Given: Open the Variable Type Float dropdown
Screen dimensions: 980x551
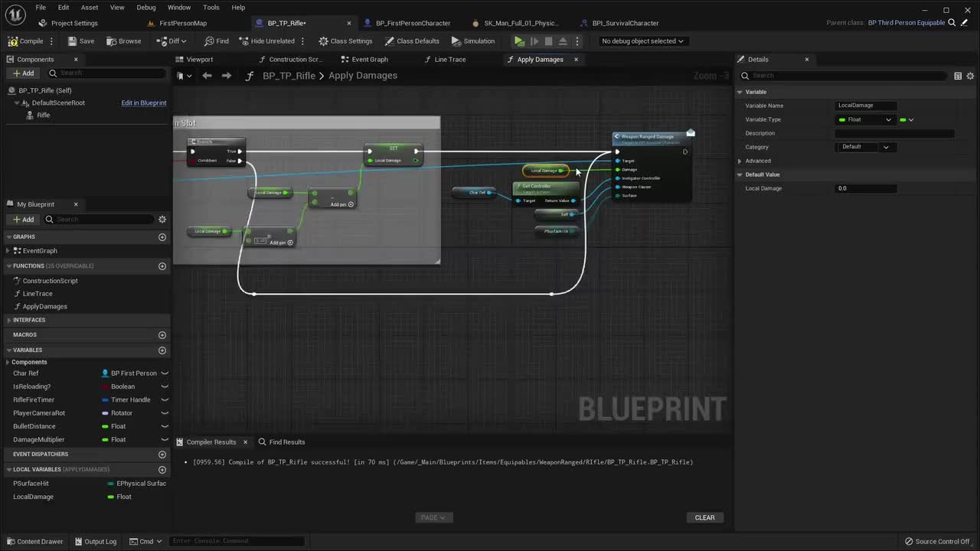Looking at the screenshot, I should pos(865,119).
